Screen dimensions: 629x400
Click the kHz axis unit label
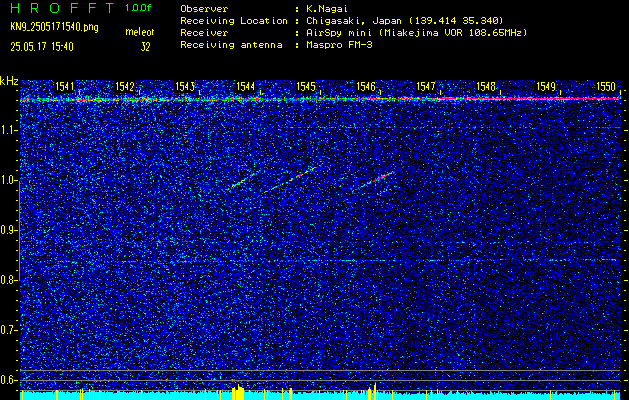pyautogui.click(x=9, y=81)
